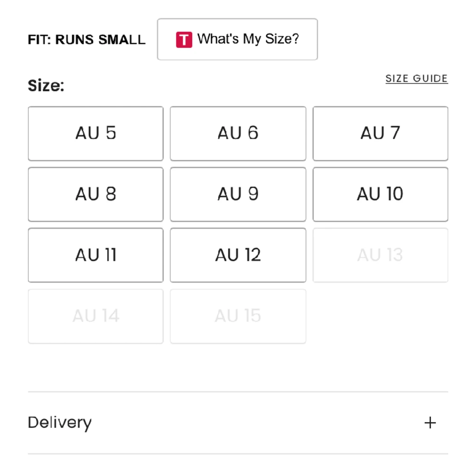Select size AU 12

tap(238, 255)
